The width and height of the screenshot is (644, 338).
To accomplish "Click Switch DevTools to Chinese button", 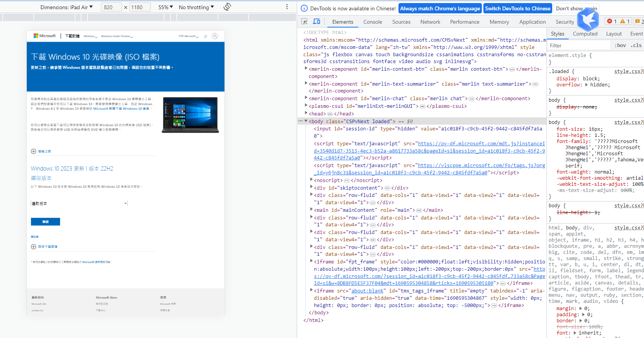I will pyautogui.click(x=517, y=8).
